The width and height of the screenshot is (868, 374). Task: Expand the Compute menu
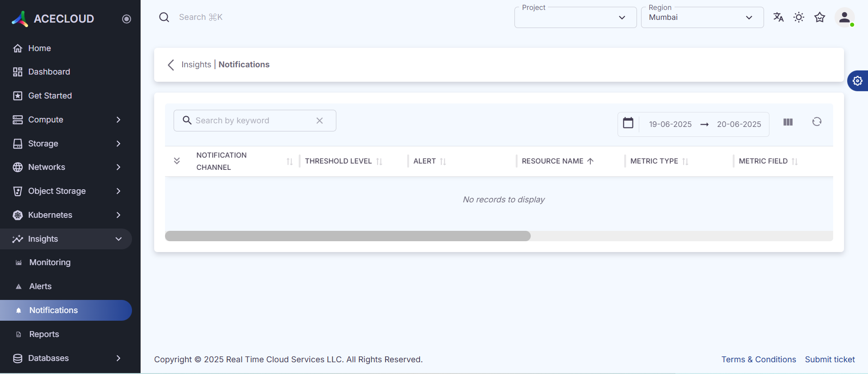pyautogui.click(x=68, y=120)
